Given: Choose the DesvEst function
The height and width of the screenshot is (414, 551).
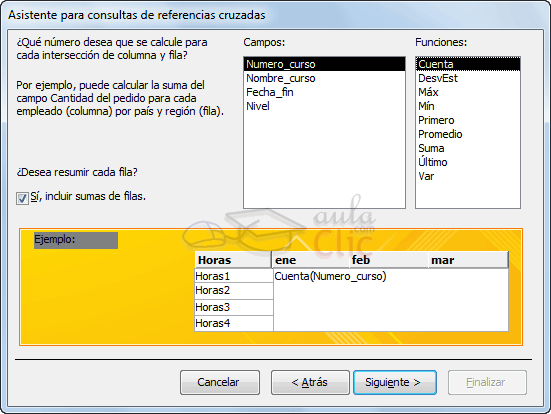Looking at the screenshot, I should [x=468, y=78].
